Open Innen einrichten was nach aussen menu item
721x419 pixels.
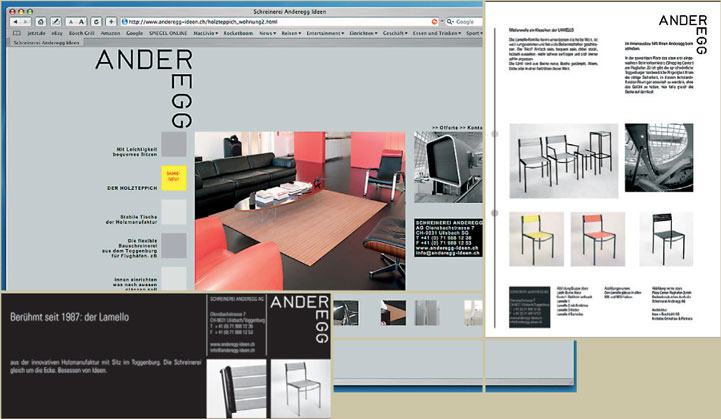136,284
